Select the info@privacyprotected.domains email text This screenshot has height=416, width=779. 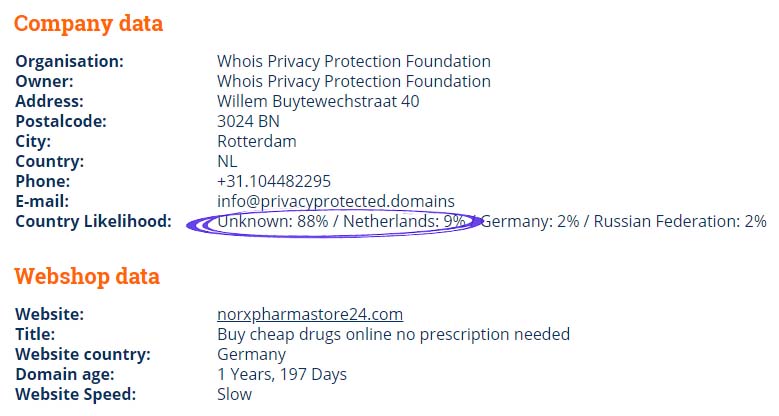coord(336,201)
